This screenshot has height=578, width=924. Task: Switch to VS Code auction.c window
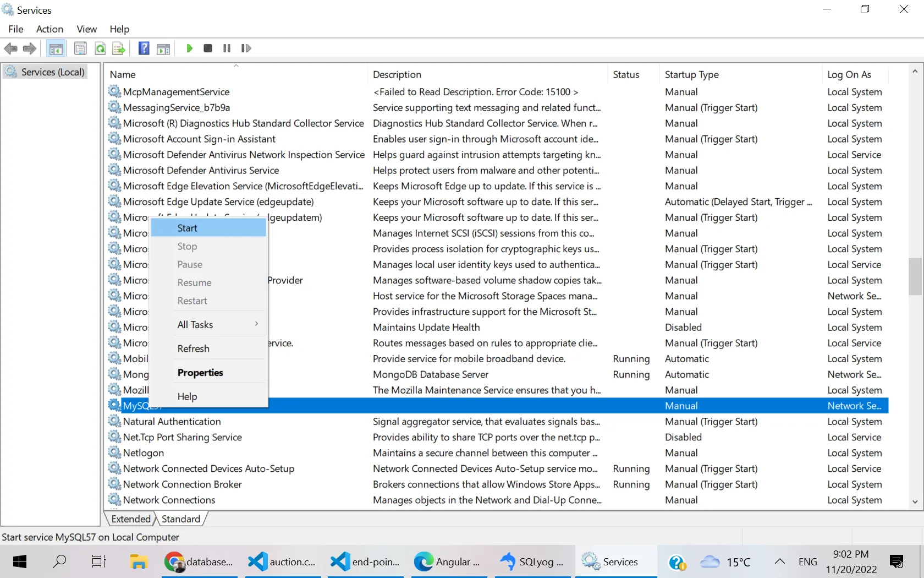tap(282, 561)
